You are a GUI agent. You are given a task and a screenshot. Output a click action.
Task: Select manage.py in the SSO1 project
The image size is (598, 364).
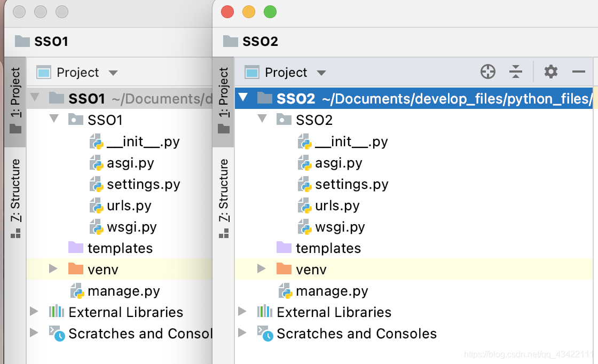click(x=123, y=291)
